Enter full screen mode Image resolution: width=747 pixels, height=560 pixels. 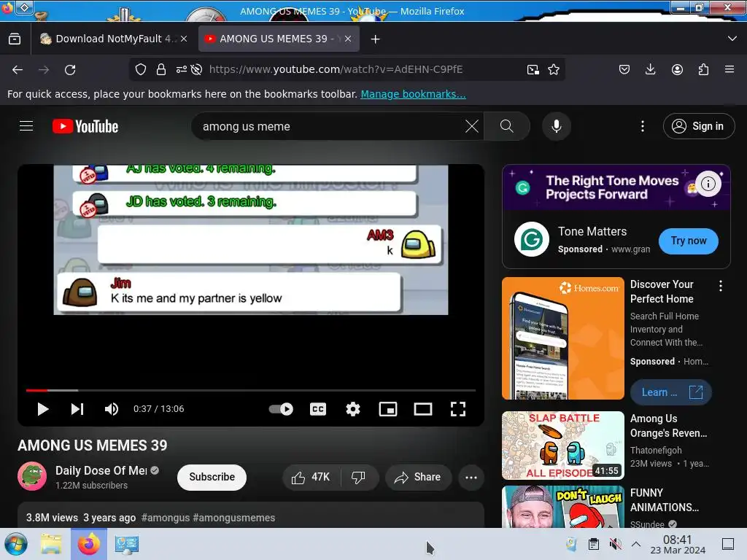pyautogui.click(x=458, y=409)
